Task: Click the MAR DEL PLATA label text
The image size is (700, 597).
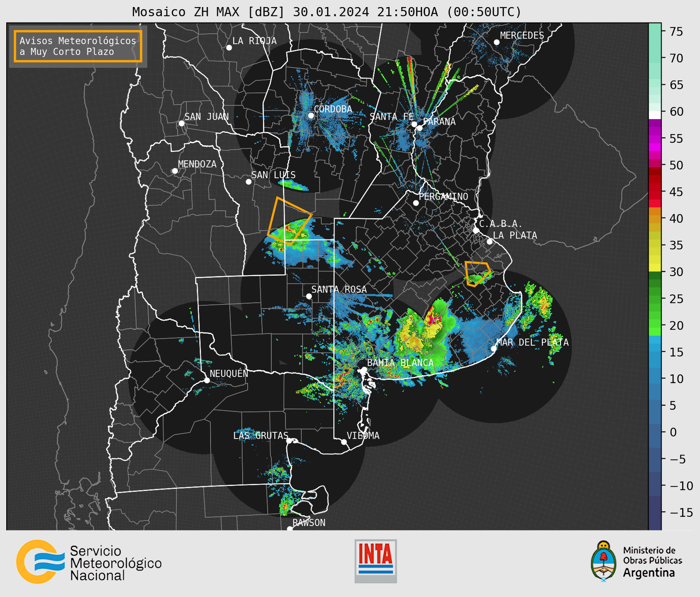Action: [x=532, y=343]
